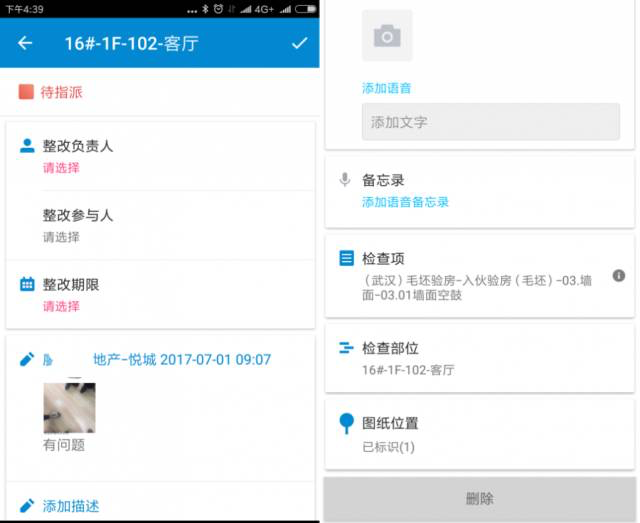Tap the person icon next to 整改负责人
Image resolution: width=640 pixels, height=523 pixels.
[x=27, y=146]
